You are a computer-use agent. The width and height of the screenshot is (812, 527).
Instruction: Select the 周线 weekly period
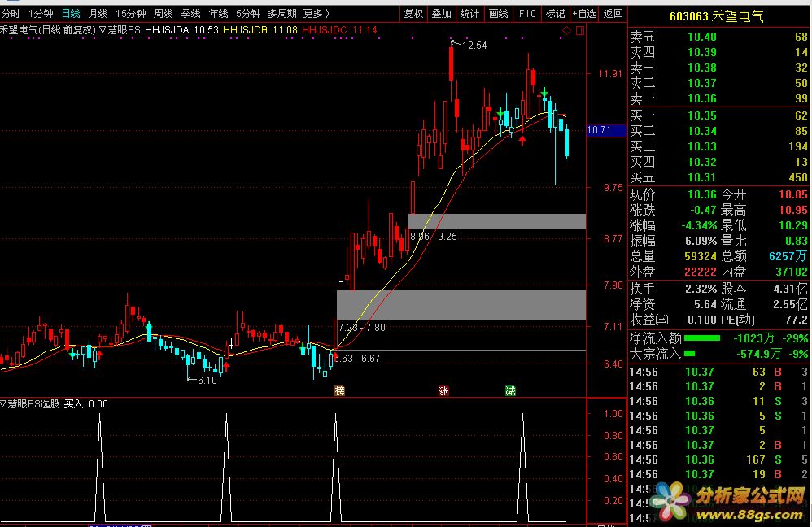(x=163, y=14)
